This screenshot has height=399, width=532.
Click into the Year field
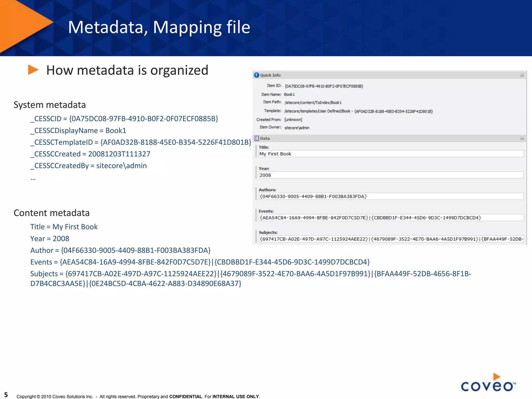click(391, 175)
